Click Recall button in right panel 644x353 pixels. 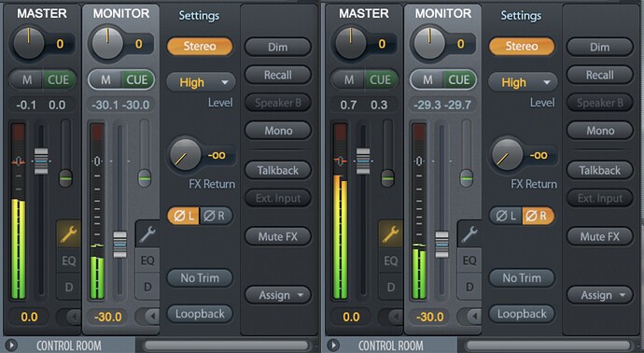(600, 75)
